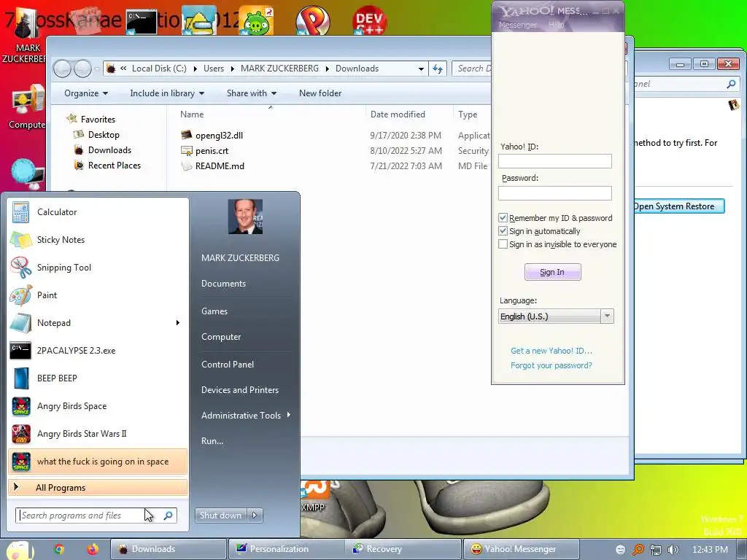Click the Explorer refresh button
The height and width of the screenshot is (560, 747).
(438, 69)
